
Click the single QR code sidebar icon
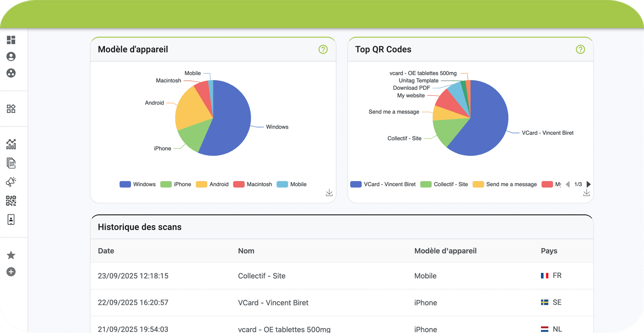pos(11,200)
